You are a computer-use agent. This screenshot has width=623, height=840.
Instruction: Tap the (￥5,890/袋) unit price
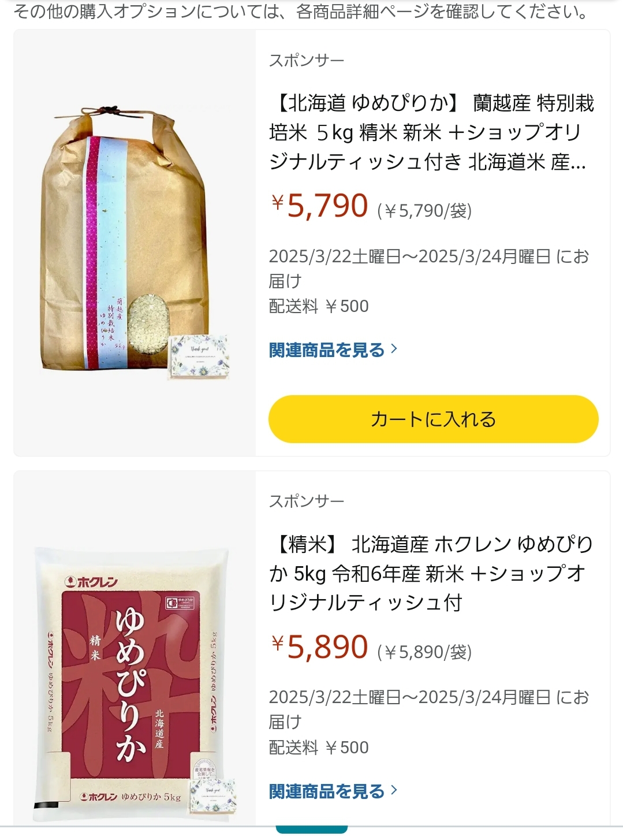pos(424,652)
